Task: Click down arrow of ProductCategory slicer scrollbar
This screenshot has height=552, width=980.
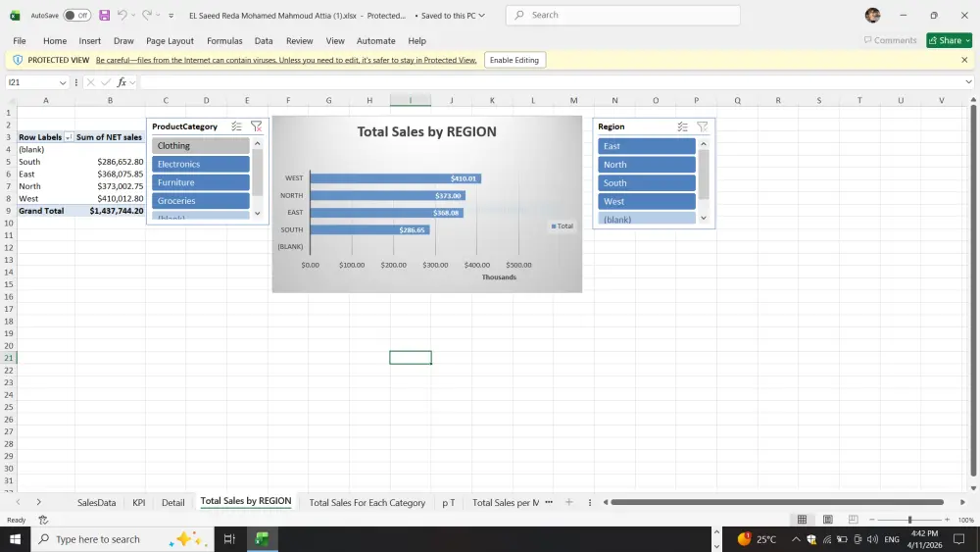Action: click(257, 213)
